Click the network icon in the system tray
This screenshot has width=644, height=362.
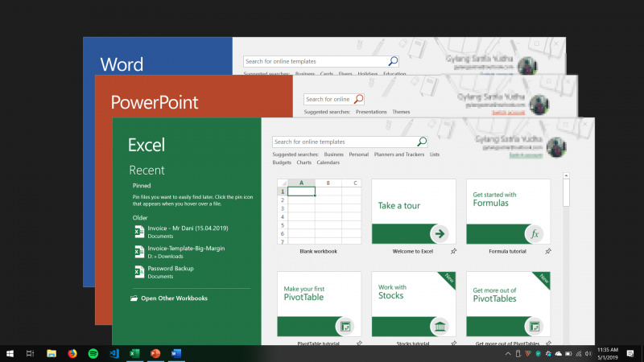pos(579,353)
